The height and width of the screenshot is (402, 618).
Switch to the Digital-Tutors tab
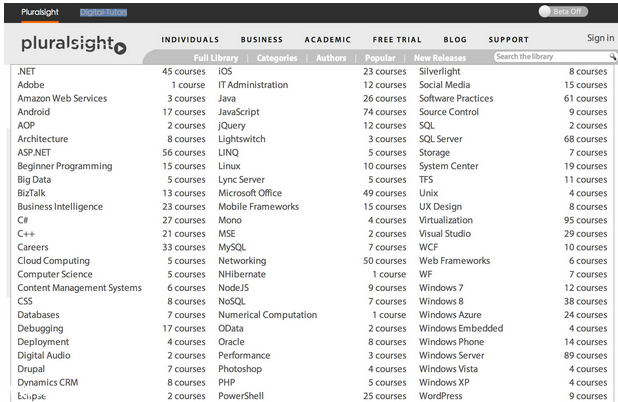pos(104,12)
